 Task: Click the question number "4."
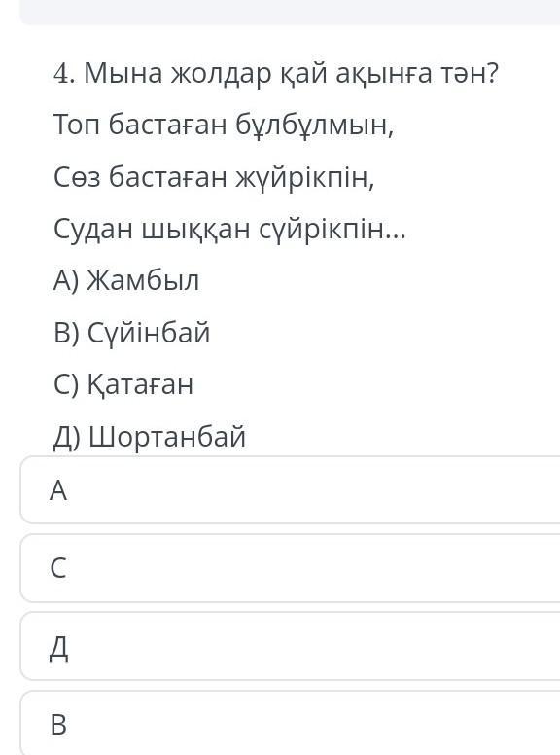click(64, 74)
